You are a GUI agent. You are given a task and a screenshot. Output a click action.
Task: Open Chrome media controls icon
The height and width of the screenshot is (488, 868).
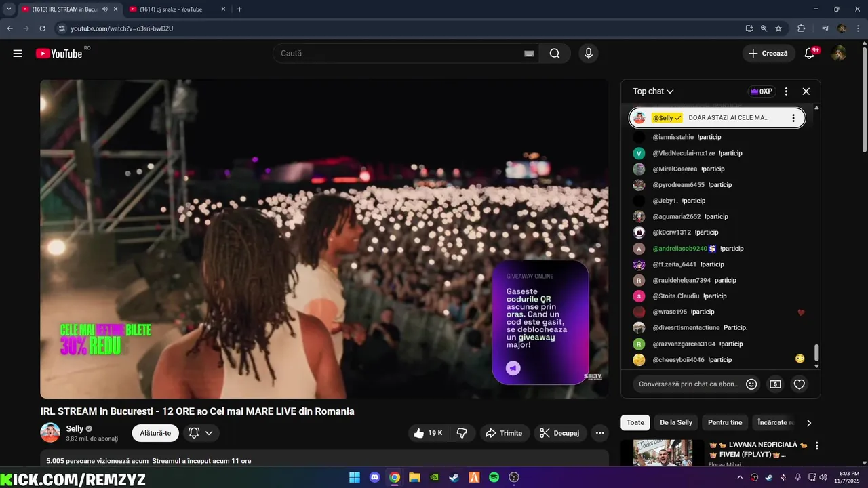pos(825,28)
